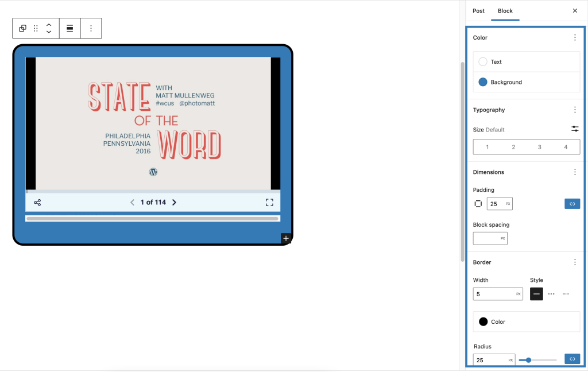Open the Border options menu

point(575,262)
